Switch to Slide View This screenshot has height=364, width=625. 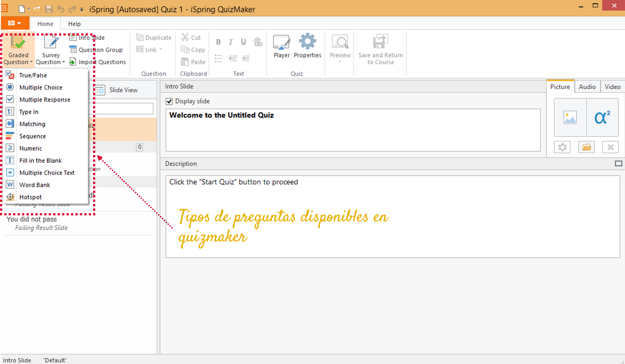[x=117, y=90]
